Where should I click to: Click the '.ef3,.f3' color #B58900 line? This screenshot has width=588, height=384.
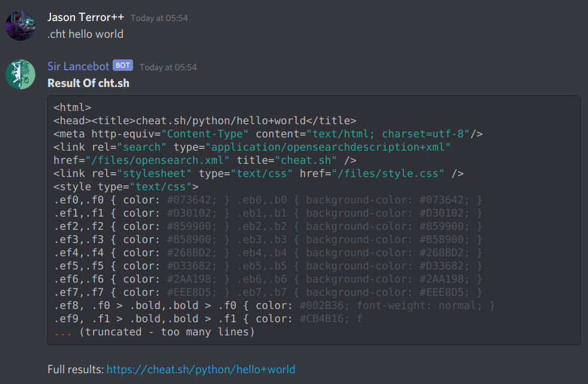[x=268, y=239]
